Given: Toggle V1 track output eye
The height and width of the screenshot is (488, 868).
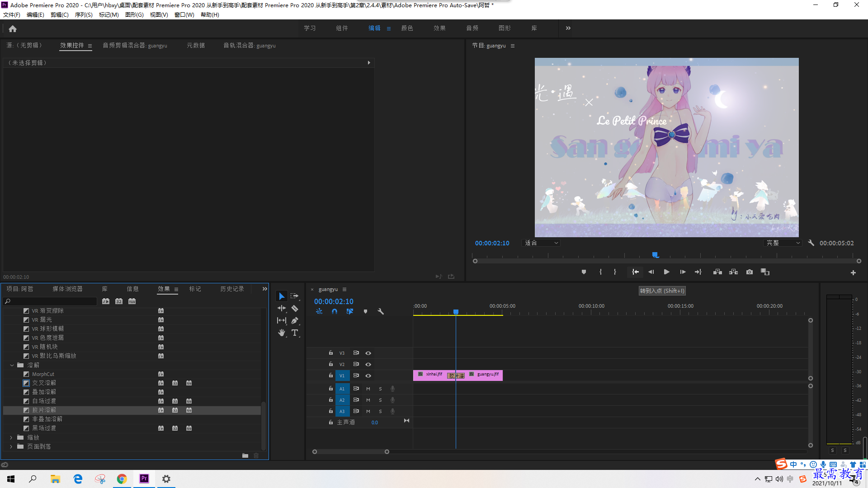Looking at the screenshot, I should pos(368,376).
